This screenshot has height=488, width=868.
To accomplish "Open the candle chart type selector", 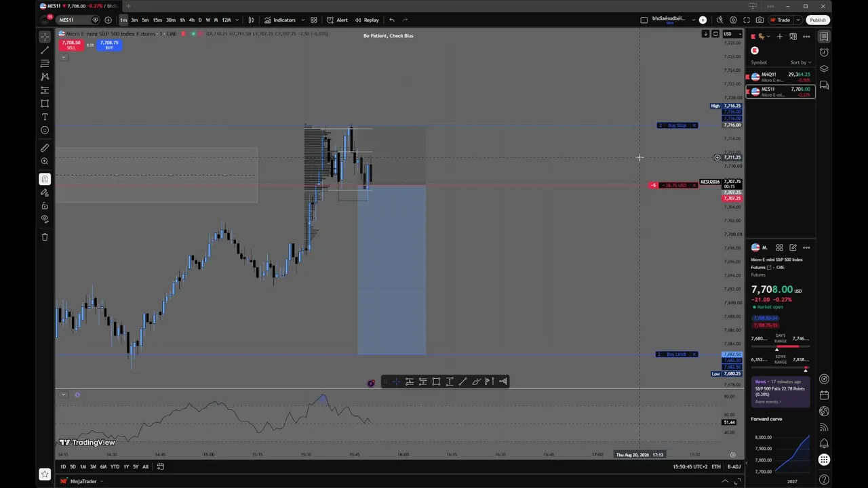I will tap(251, 20).
